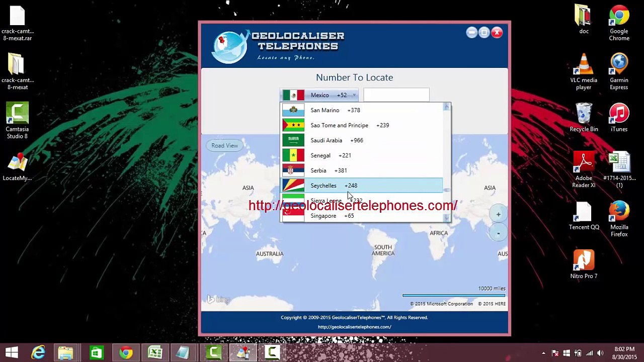Open the Windows Store taskbar icon
This screenshot has width=644, height=362.
pyautogui.click(x=96, y=352)
